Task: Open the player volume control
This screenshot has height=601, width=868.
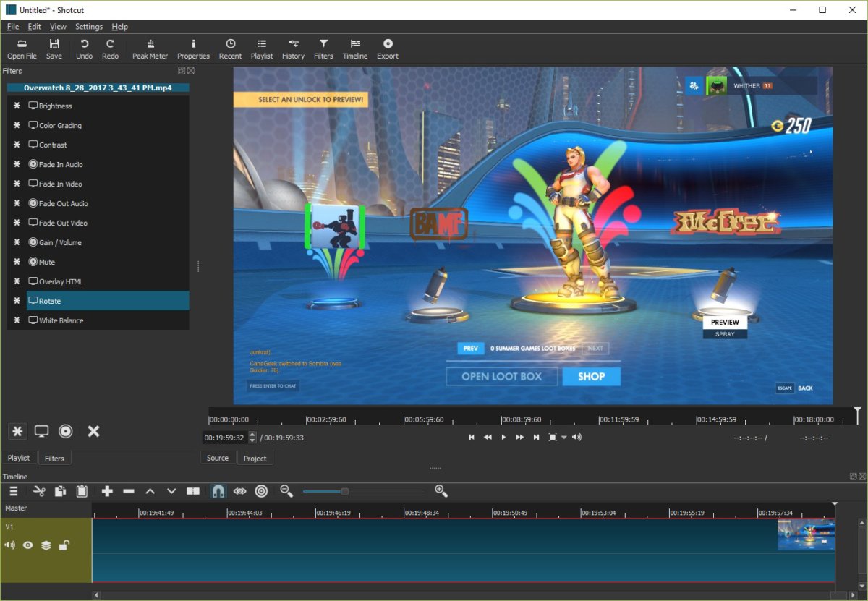Action: click(x=576, y=437)
